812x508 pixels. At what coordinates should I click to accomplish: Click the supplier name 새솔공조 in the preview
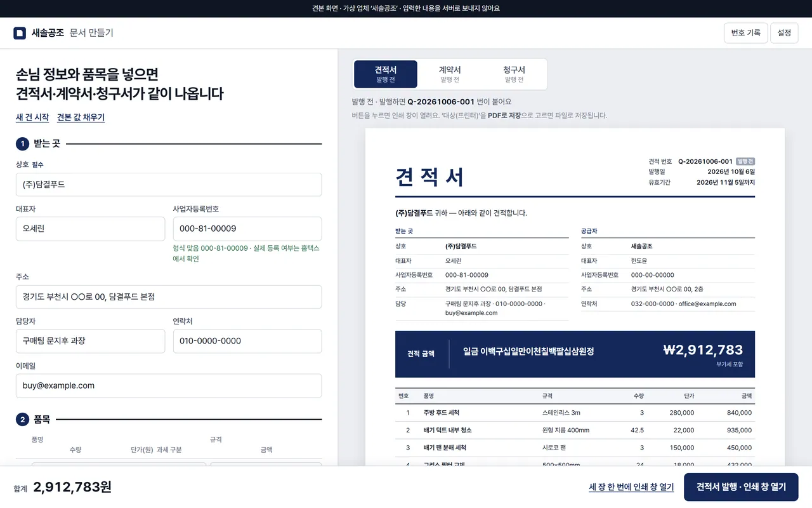pos(641,246)
